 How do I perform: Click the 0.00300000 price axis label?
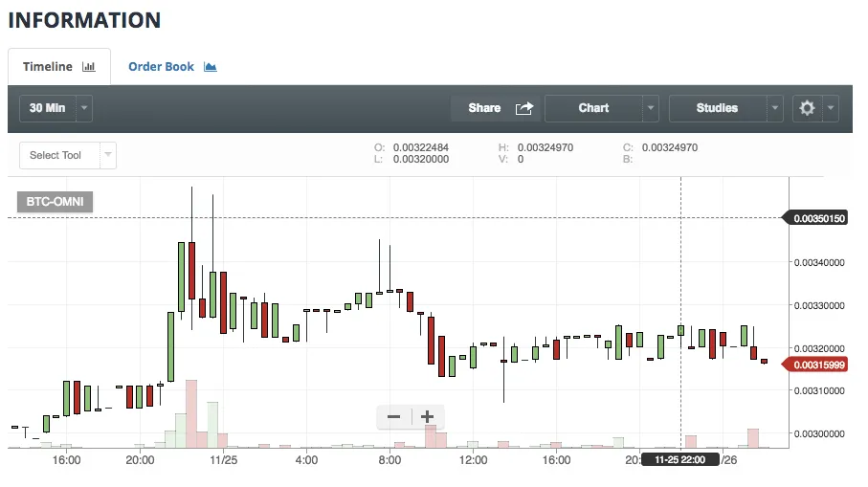[819, 433]
